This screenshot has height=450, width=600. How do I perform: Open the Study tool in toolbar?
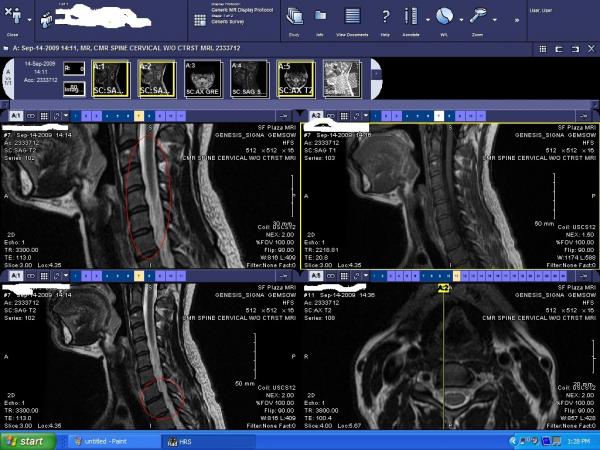coord(295,17)
